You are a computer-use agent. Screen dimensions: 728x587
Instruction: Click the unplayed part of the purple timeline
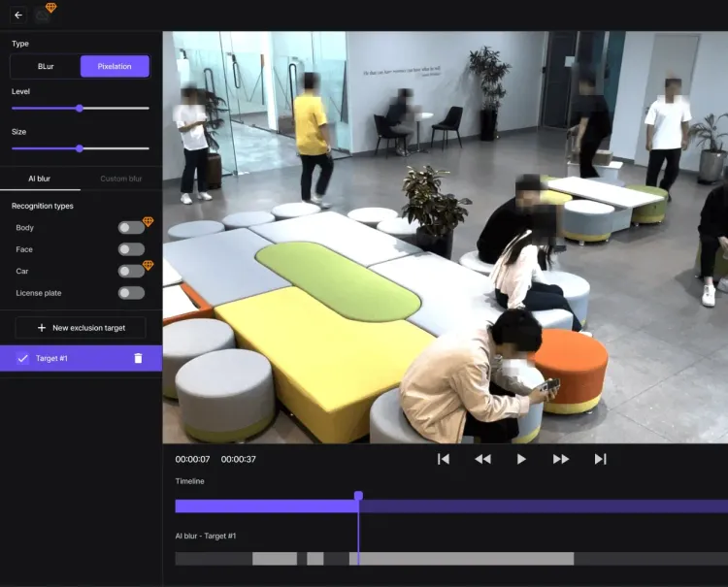coord(544,506)
